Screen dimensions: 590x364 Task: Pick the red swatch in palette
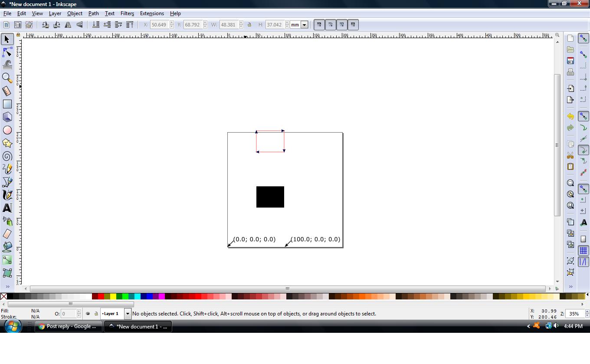click(x=101, y=296)
